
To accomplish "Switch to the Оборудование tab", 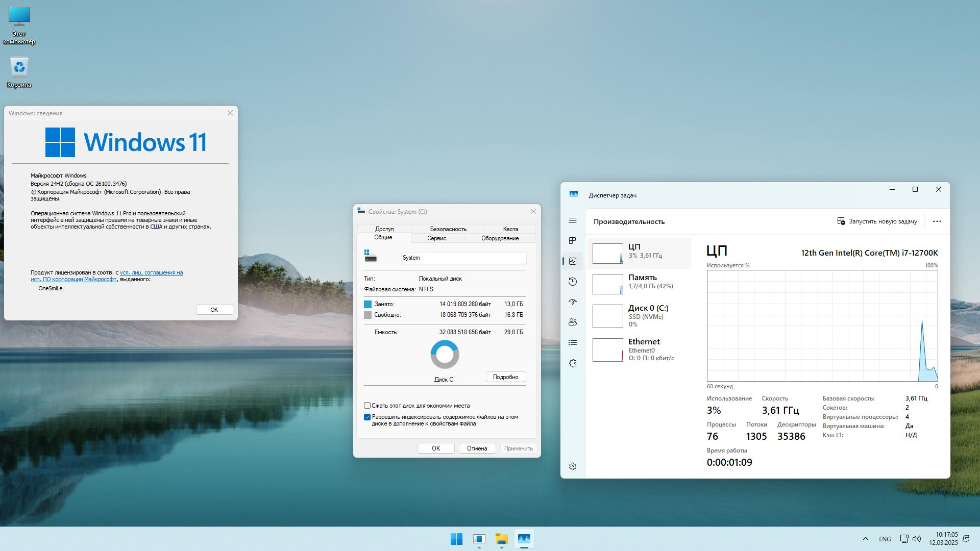I will (499, 238).
